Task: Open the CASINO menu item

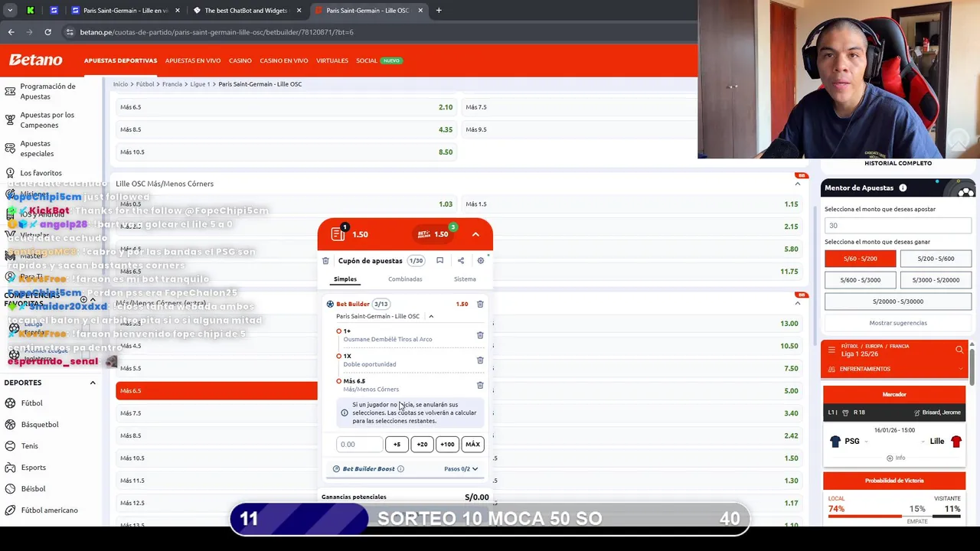Action: coord(240,60)
